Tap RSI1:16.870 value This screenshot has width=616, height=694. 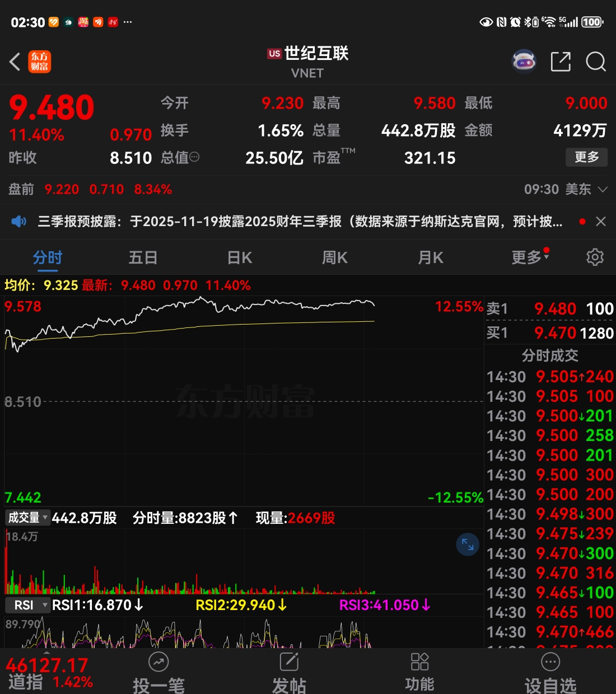pyautogui.click(x=97, y=605)
